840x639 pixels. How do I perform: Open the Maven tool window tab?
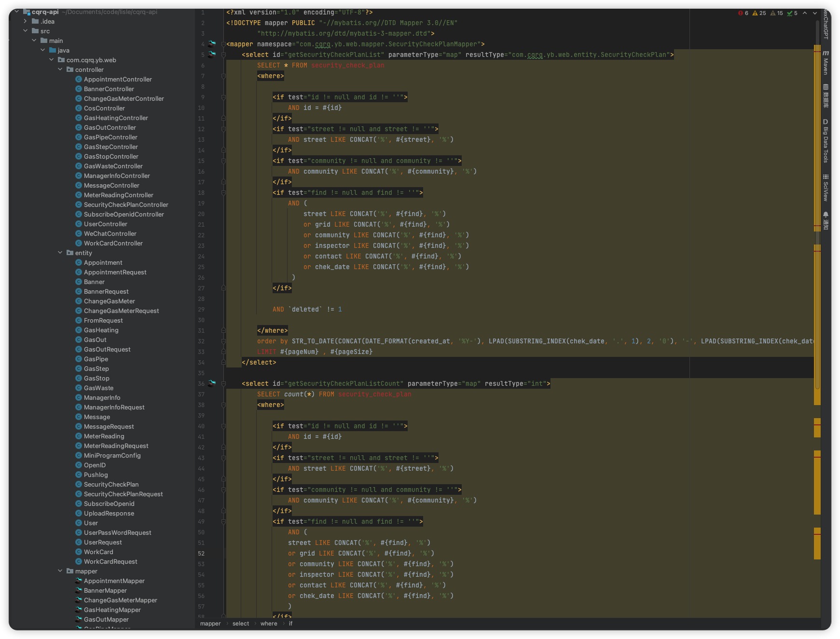(826, 62)
